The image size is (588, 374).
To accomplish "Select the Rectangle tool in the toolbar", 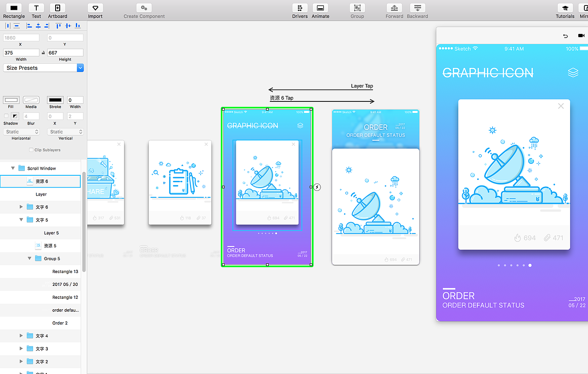I will (x=14, y=8).
